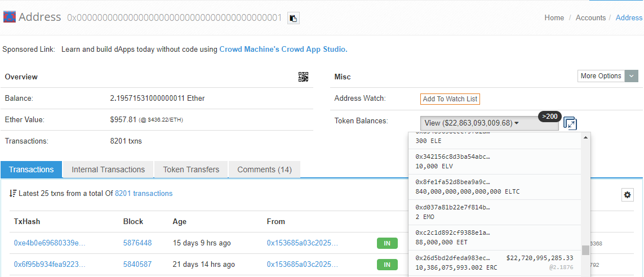Select the 88,000,000 EET token entry
Image resolution: width=644 pixels, height=277 pixels.
click(494, 238)
